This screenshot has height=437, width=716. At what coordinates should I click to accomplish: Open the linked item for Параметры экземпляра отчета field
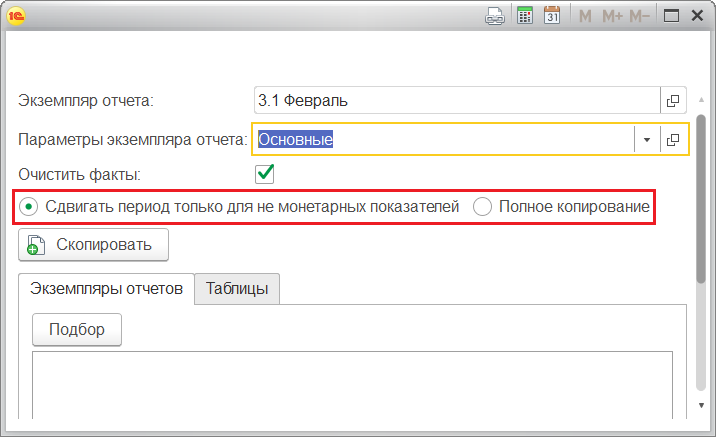tap(673, 140)
